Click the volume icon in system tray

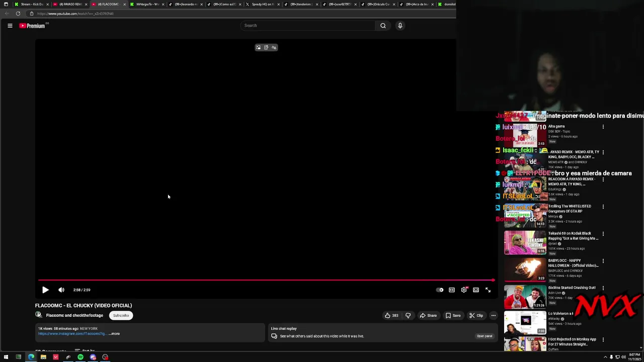[x=623, y=357]
